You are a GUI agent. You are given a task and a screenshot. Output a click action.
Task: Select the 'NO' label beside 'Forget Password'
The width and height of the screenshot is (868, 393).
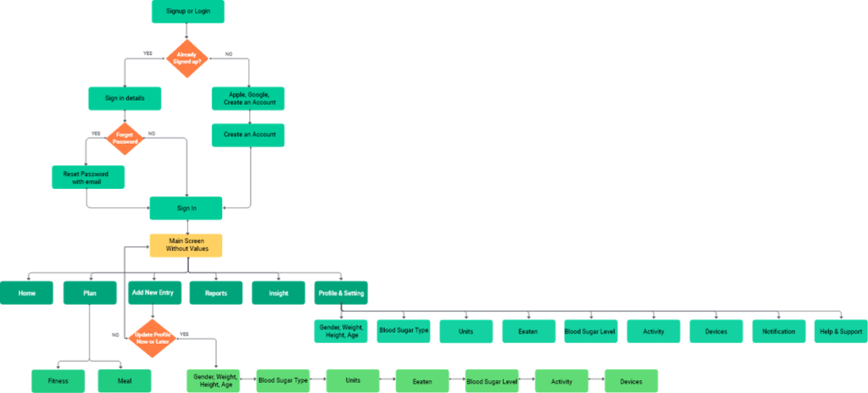pos(152,133)
